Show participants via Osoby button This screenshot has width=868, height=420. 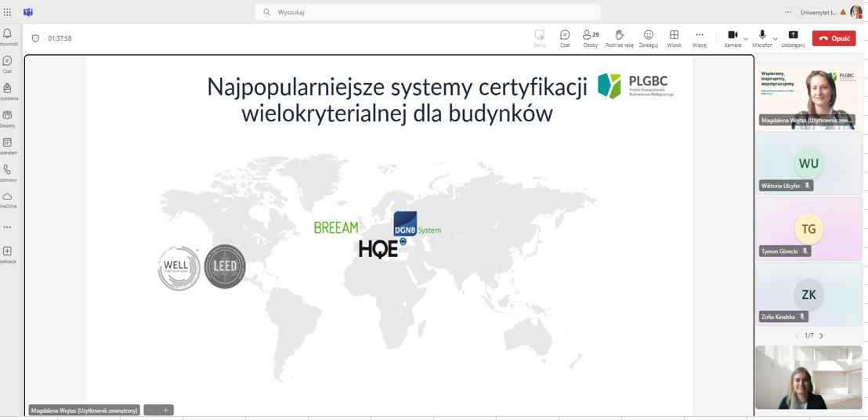click(x=590, y=38)
